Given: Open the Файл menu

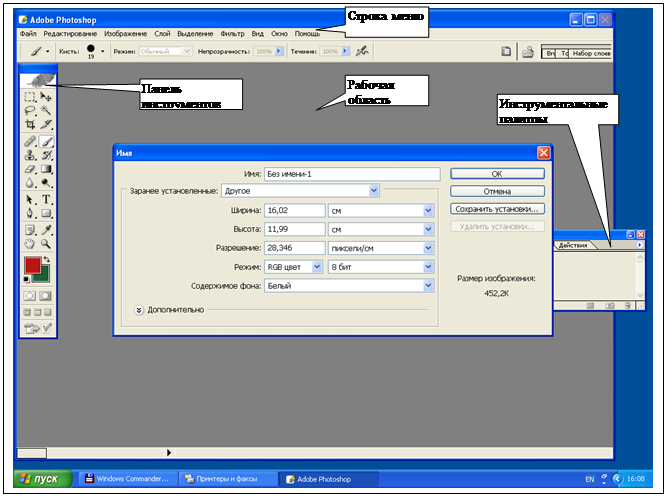Looking at the screenshot, I should [x=28, y=34].
